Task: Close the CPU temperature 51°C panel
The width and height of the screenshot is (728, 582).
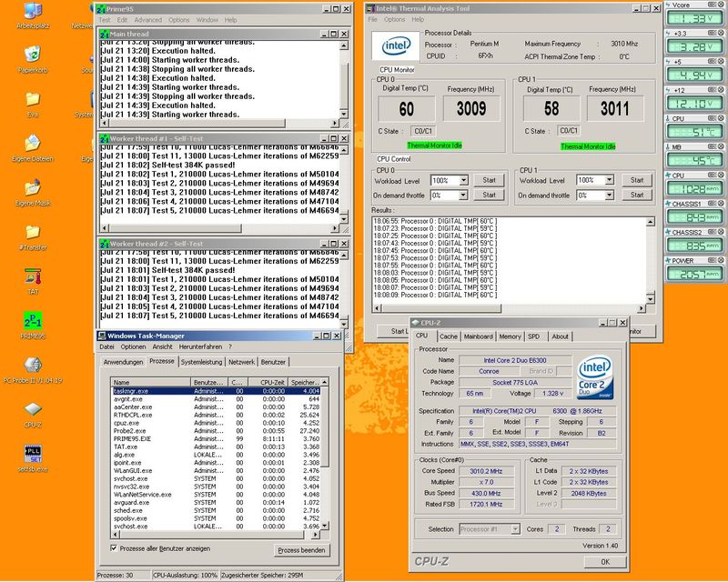Action: click(x=721, y=118)
